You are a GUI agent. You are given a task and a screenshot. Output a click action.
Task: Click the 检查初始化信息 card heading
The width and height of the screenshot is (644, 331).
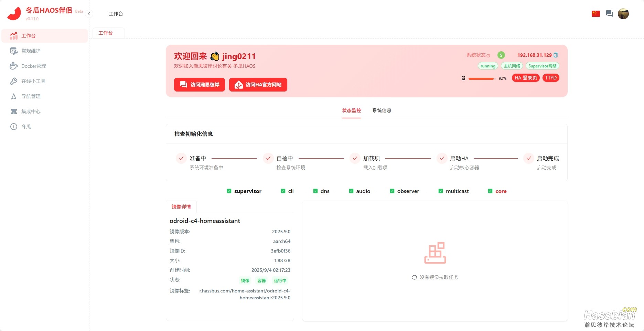[194, 134]
